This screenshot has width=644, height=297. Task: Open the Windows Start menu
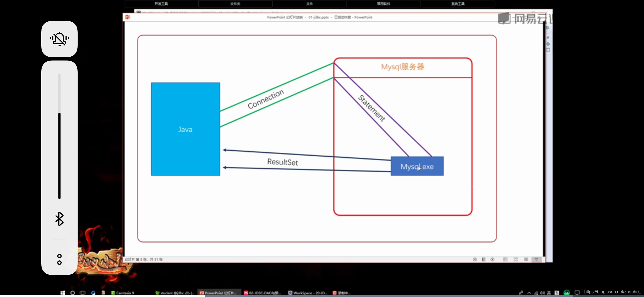(63, 293)
